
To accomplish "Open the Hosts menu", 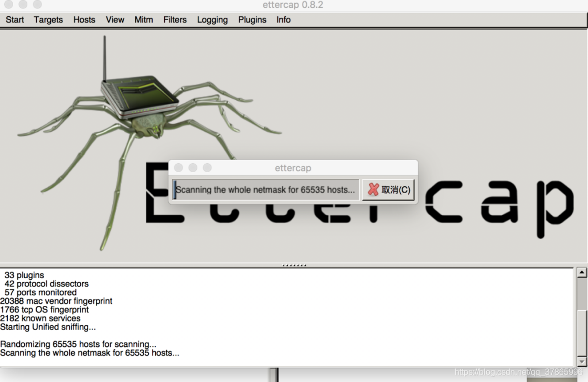I will click(84, 19).
